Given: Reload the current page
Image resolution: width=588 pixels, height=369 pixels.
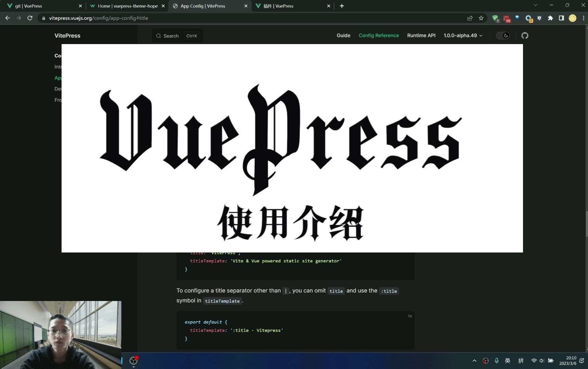Looking at the screenshot, I should (30, 18).
